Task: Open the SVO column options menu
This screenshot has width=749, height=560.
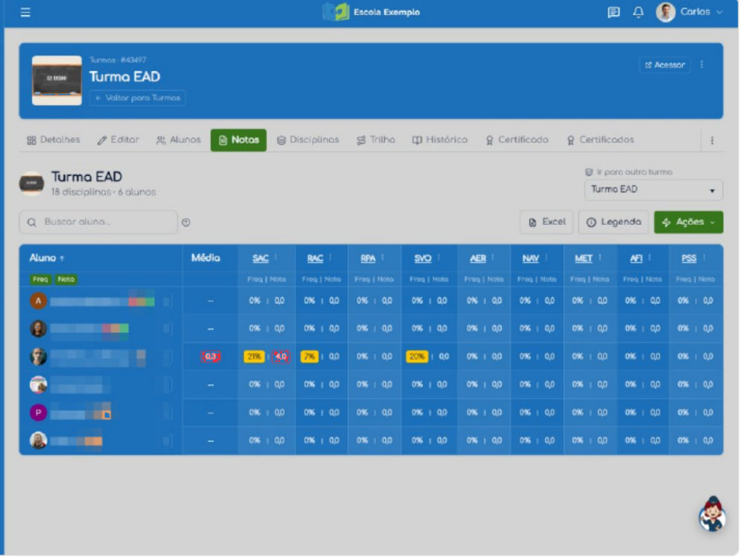Action: pyautogui.click(x=438, y=258)
